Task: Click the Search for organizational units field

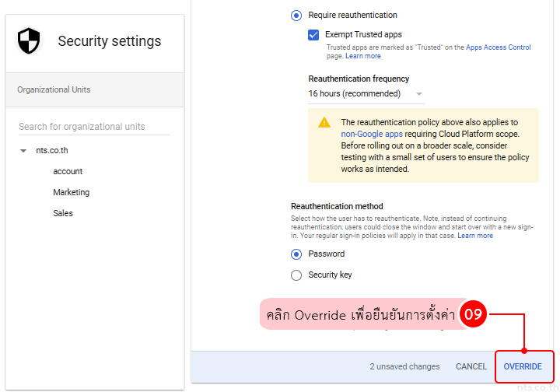Action: (94, 127)
